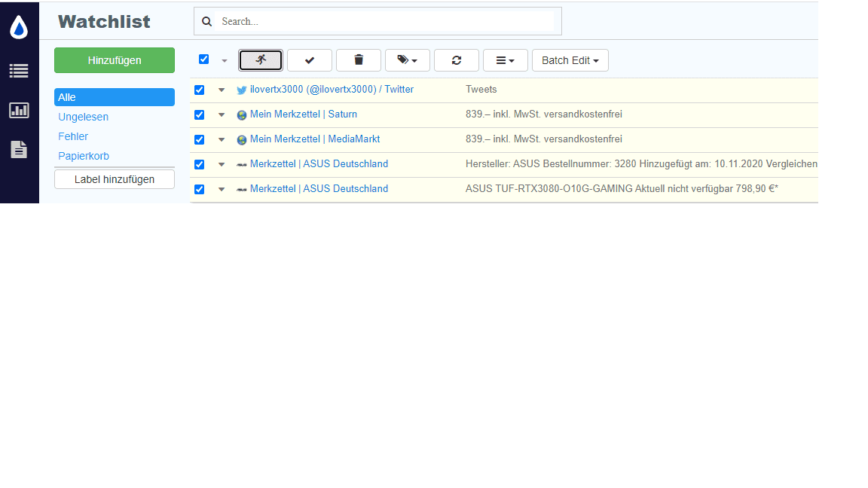This screenshot has width=868, height=488.
Task: Click favicon of ASUS row with TUF-RTX3080 text
Action: 241,190
